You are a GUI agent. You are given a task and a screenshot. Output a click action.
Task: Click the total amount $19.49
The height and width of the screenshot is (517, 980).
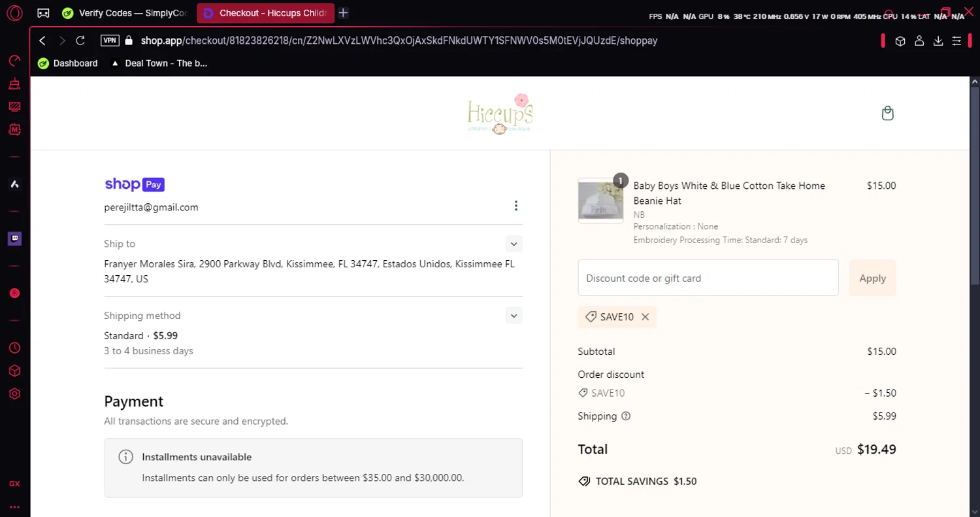point(876,449)
